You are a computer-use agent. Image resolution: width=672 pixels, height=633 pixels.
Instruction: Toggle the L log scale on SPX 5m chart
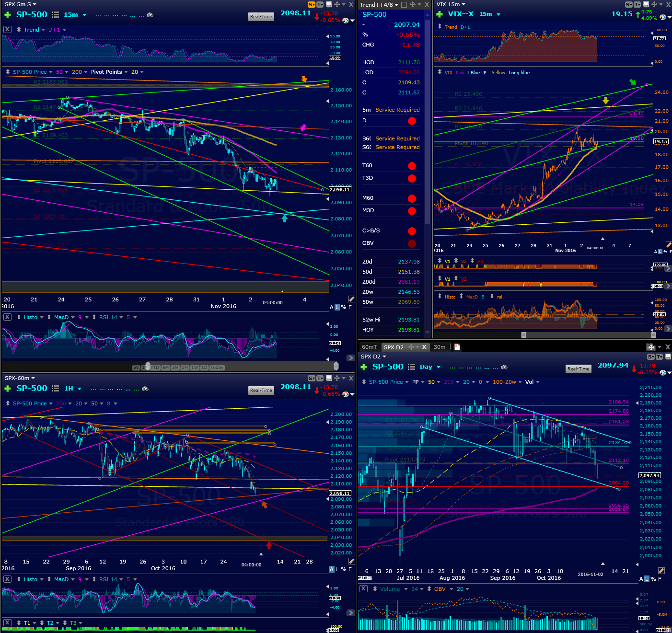337,307
